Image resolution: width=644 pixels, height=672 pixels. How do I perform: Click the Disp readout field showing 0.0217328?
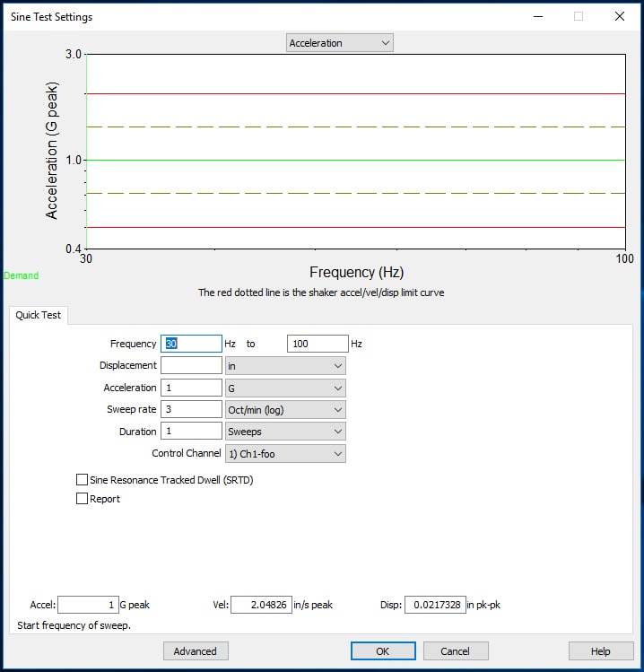(435, 605)
